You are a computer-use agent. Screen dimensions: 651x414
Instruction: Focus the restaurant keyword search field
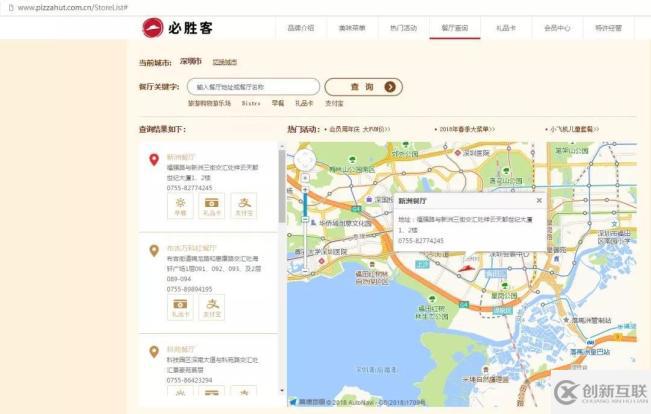coord(253,87)
